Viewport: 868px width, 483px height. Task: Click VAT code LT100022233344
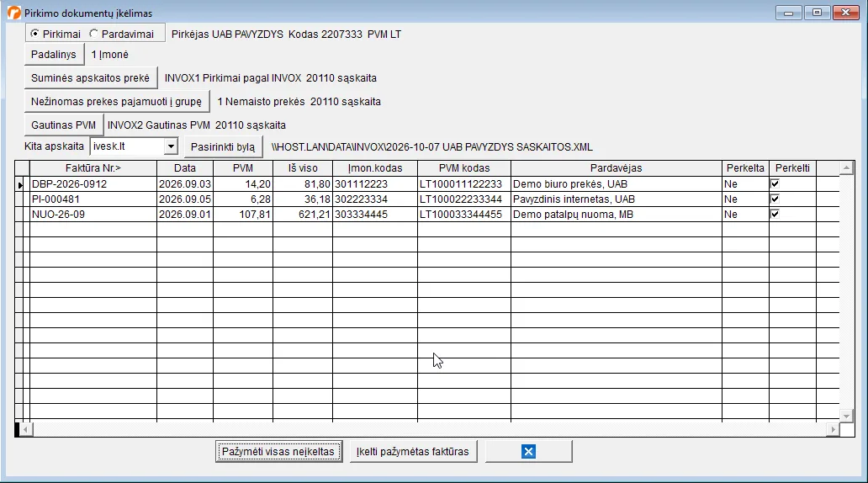point(464,199)
